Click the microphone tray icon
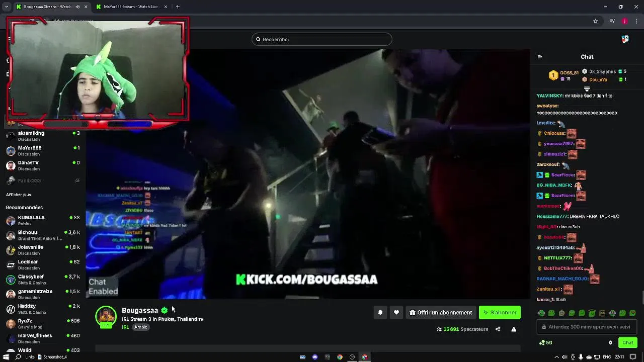The height and width of the screenshot is (362, 644). pyautogui.click(x=581, y=357)
